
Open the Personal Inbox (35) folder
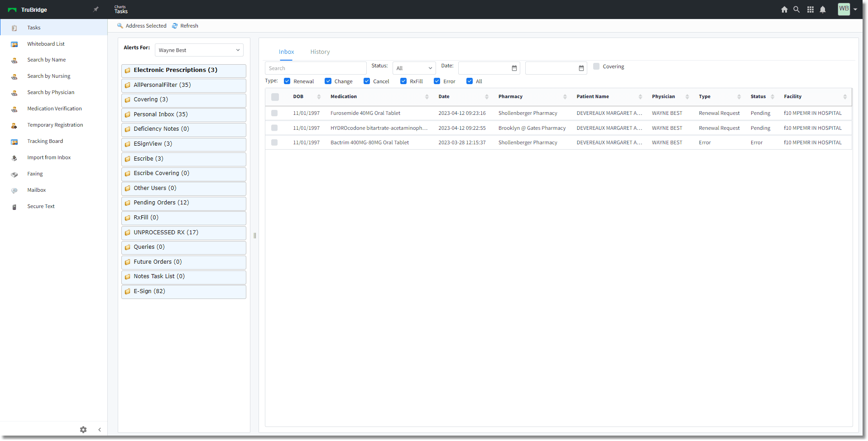click(184, 115)
